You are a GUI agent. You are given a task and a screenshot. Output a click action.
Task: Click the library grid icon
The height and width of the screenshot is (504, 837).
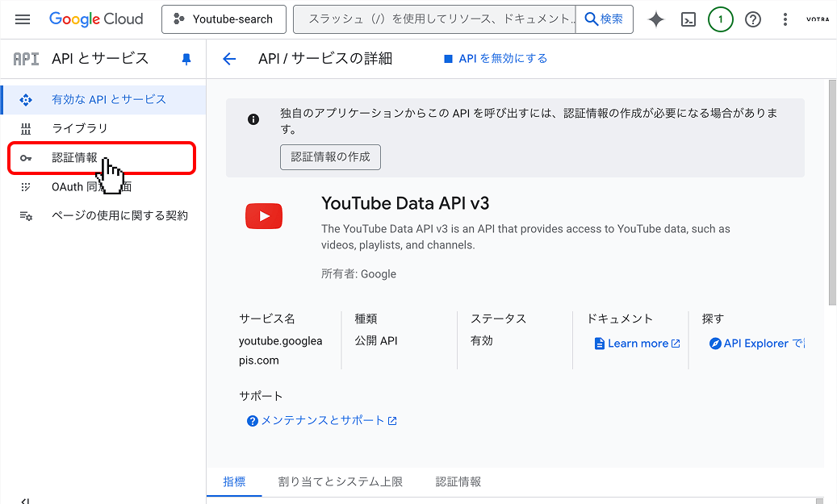point(26,128)
